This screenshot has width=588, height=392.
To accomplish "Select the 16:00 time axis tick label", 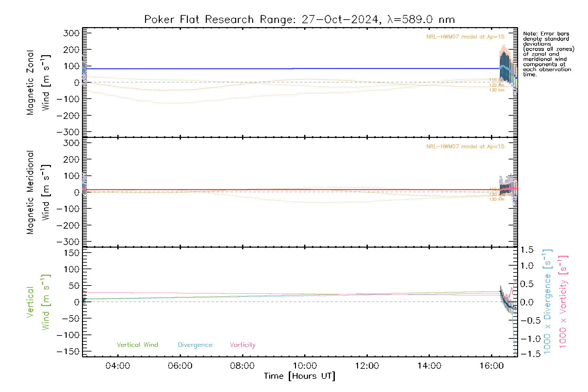I will coord(491,366).
